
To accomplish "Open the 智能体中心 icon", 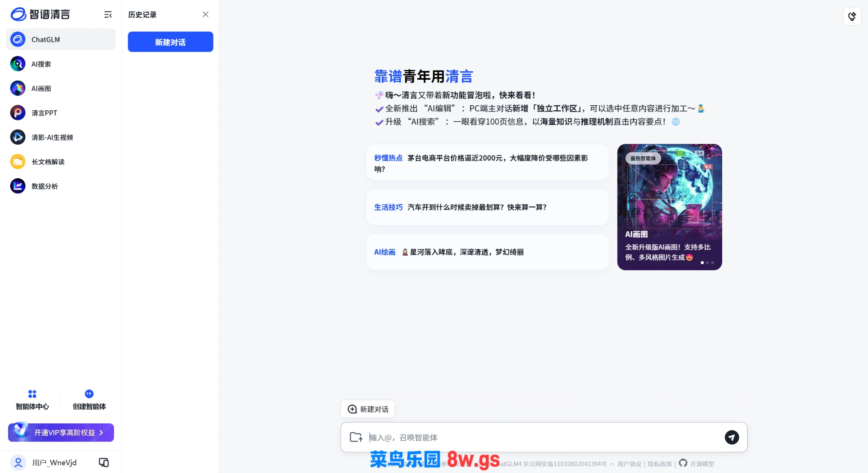I will pyautogui.click(x=32, y=394).
